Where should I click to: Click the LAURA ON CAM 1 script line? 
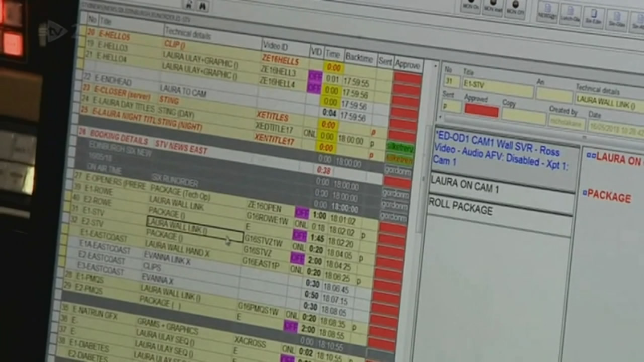pyautogui.click(x=465, y=185)
